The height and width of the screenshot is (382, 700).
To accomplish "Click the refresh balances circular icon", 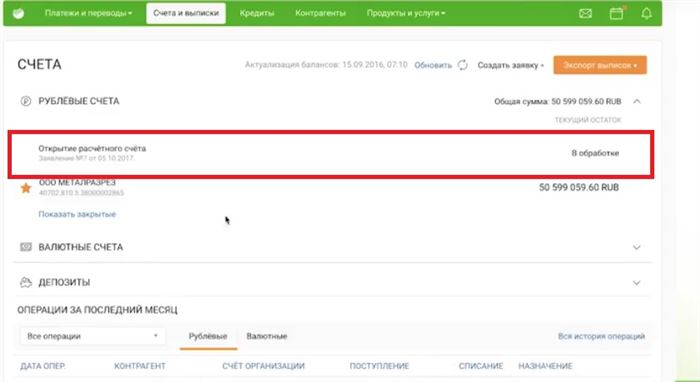I will 462,65.
